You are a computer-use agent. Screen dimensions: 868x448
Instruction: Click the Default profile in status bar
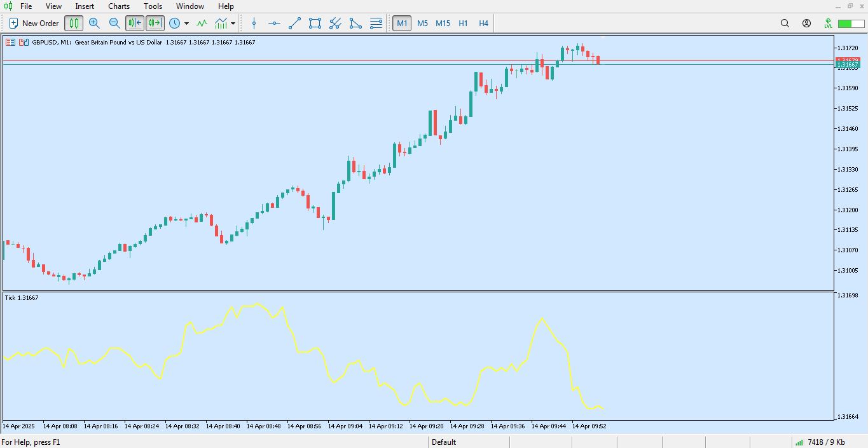pos(444,442)
